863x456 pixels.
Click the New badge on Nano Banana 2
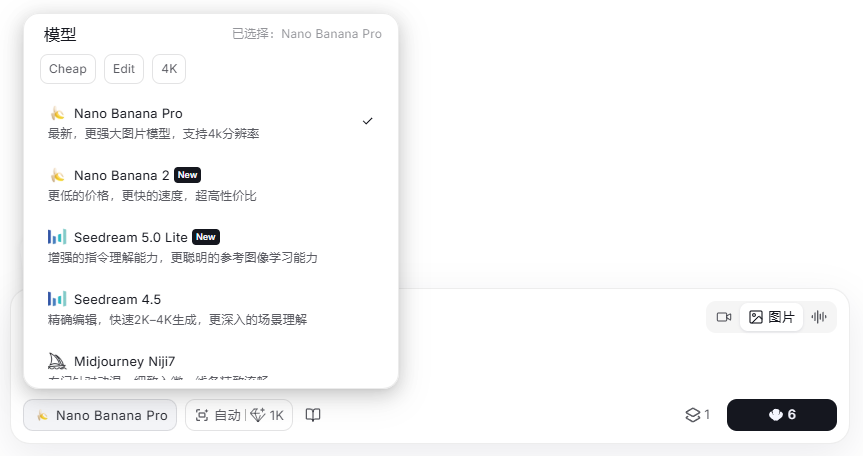click(x=188, y=175)
